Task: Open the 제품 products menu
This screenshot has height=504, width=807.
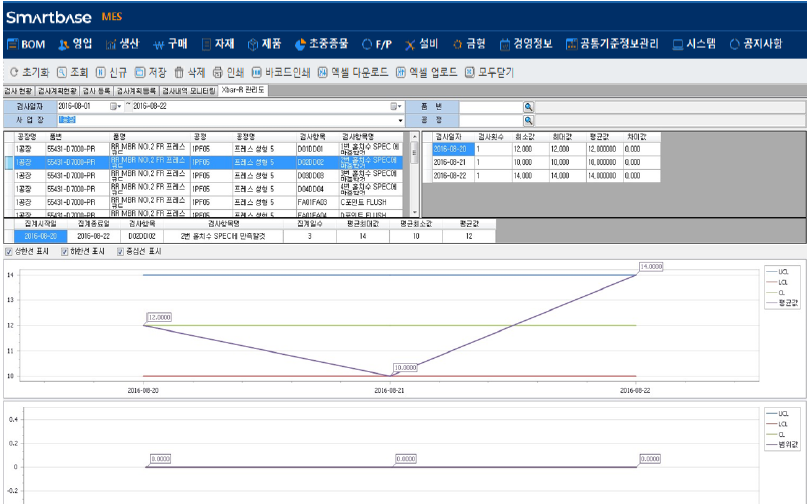Action: coord(265,44)
